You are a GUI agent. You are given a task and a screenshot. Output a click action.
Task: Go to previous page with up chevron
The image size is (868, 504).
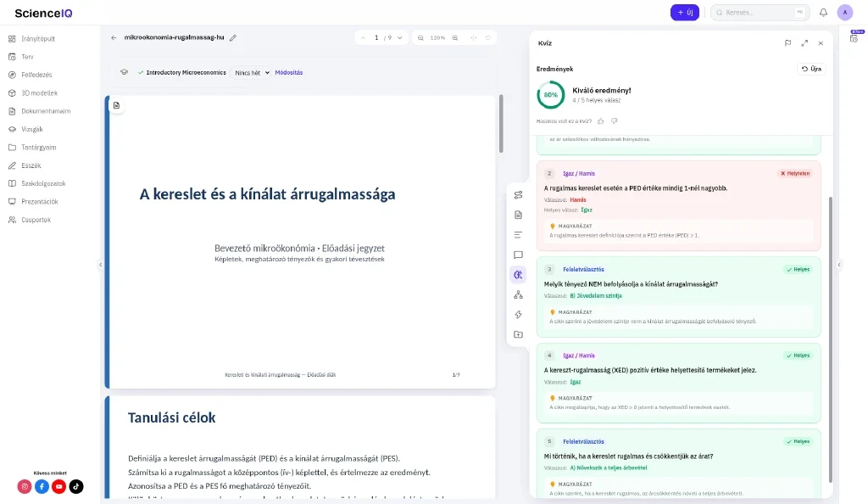(363, 37)
